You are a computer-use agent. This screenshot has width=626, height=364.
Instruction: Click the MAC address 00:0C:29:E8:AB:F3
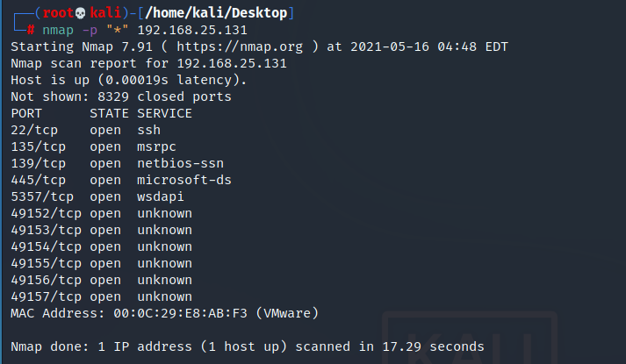180,313
